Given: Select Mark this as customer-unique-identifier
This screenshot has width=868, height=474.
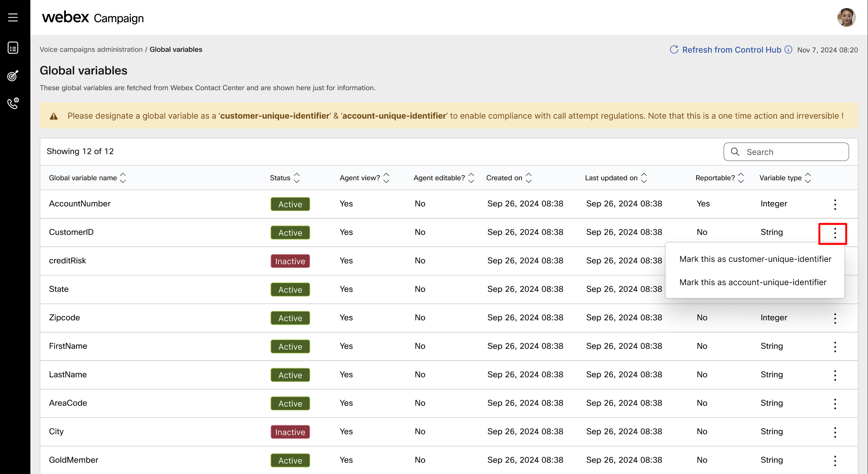Looking at the screenshot, I should tap(755, 259).
